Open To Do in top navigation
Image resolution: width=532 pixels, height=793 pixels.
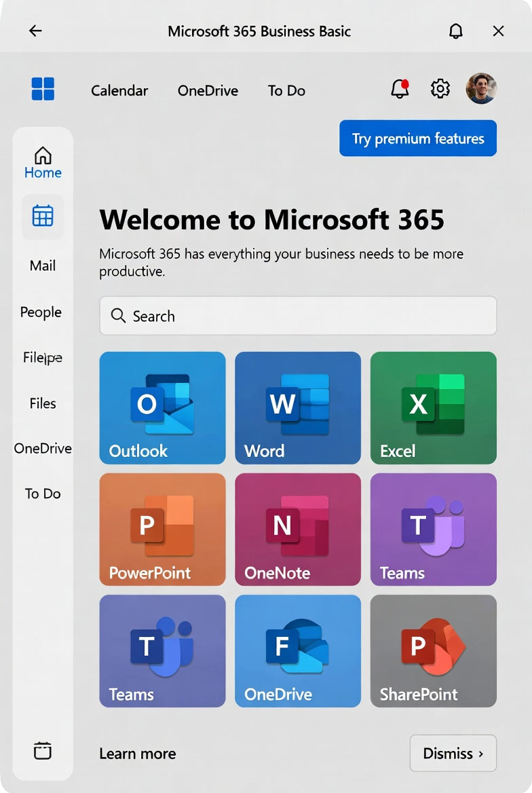pos(287,90)
